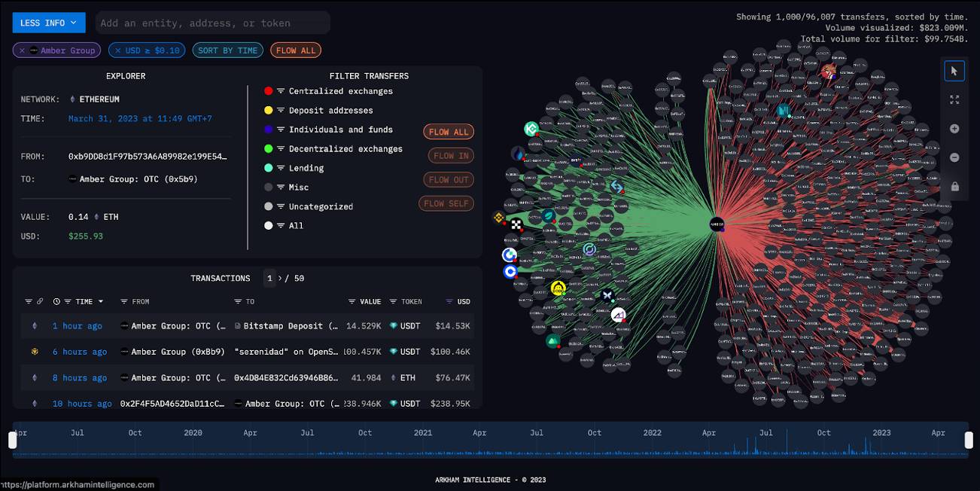Click the clock icon beside TIME column
Viewport: 980px width, 491px height.
pyautogui.click(x=56, y=302)
